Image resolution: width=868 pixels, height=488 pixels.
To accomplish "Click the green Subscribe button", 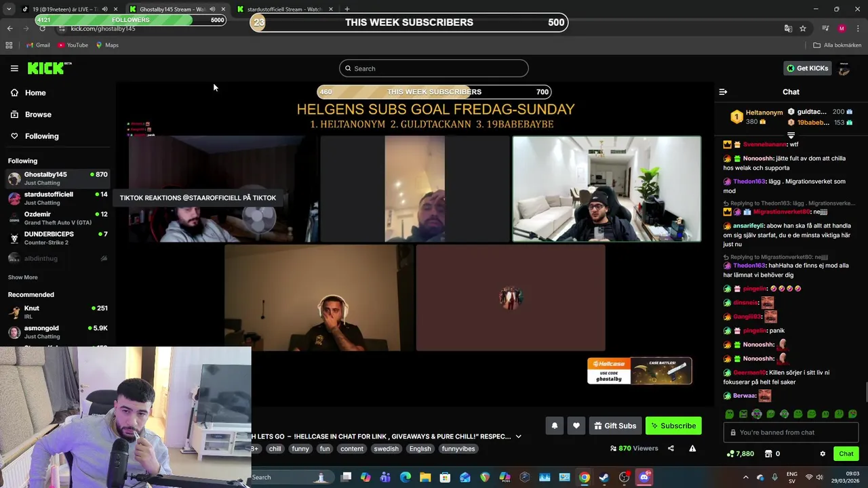I will tap(673, 426).
